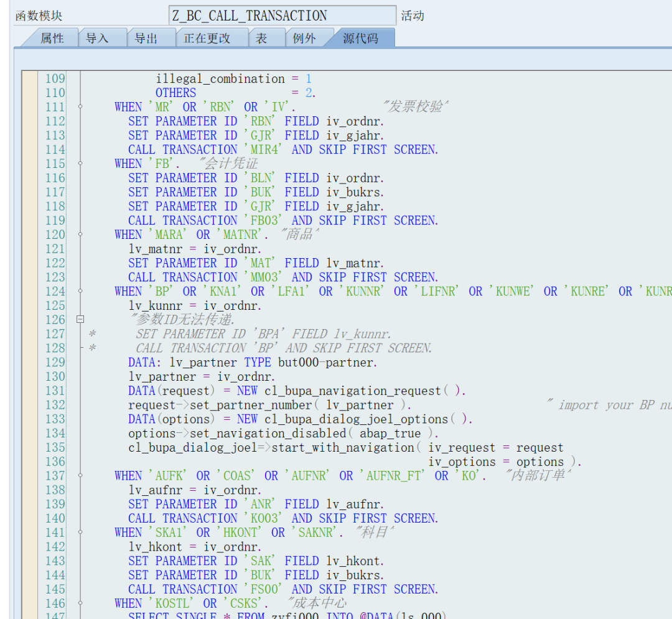Click line number 145 in the gutter
This screenshot has height=619, width=672.
pos(55,589)
